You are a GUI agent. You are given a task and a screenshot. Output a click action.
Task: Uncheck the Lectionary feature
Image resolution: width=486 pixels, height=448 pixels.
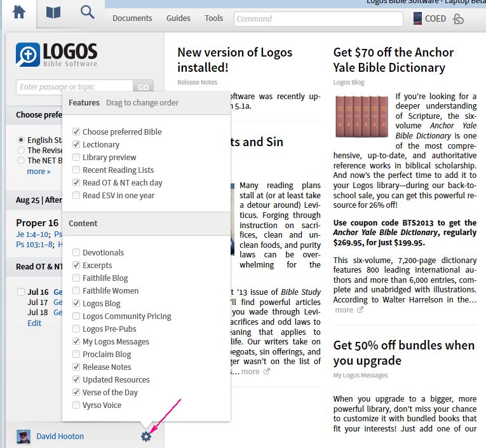(x=76, y=144)
